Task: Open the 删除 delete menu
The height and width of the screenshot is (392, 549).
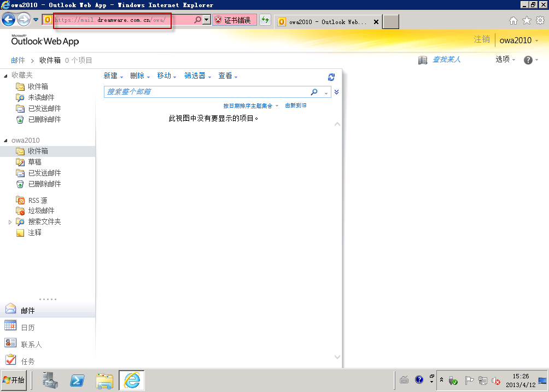Action: [x=140, y=75]
